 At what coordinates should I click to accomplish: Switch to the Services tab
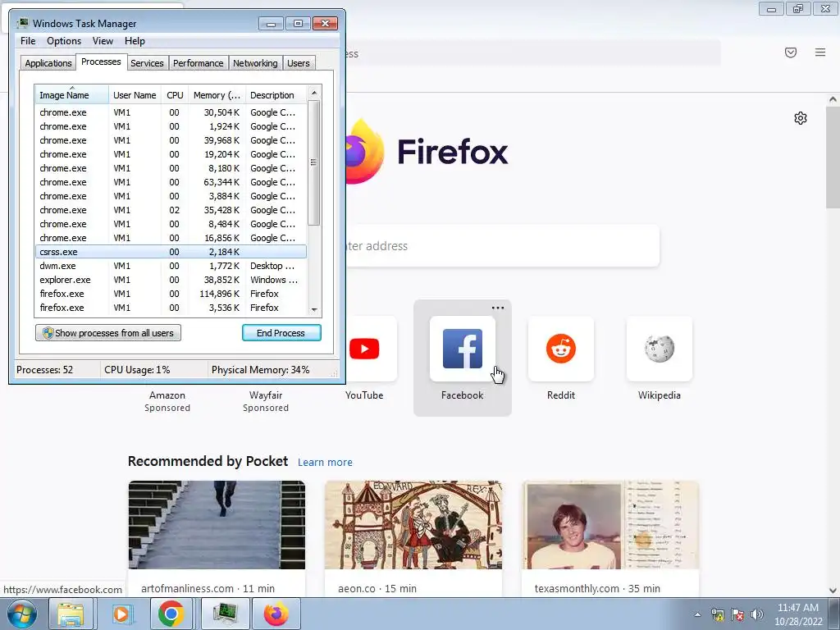(147, 63)
